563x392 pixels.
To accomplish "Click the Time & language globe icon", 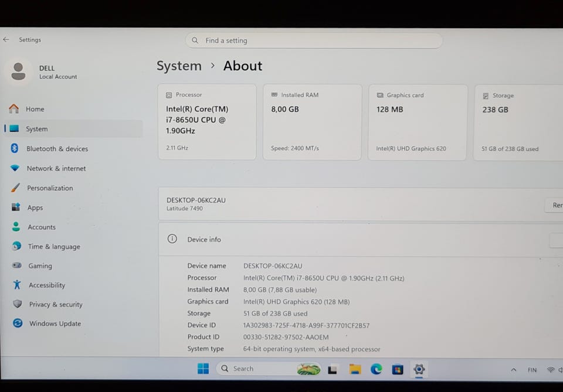I will pyautogui.click(x=16, y=246).
